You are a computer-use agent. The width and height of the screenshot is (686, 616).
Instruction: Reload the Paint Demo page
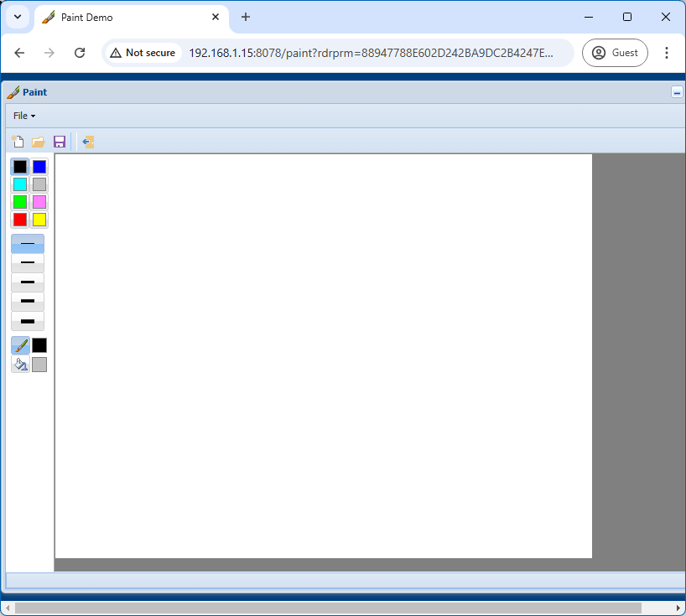(x=80, y=53)
